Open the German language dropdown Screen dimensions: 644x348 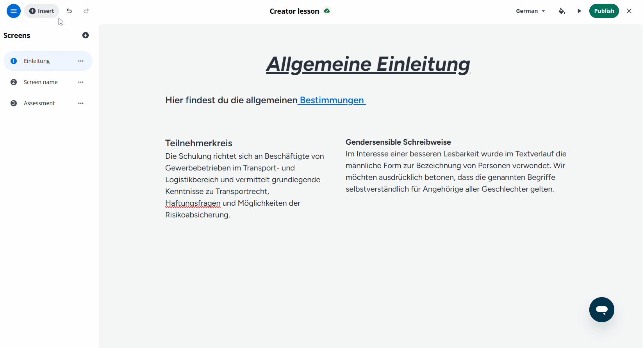(530, 11)
